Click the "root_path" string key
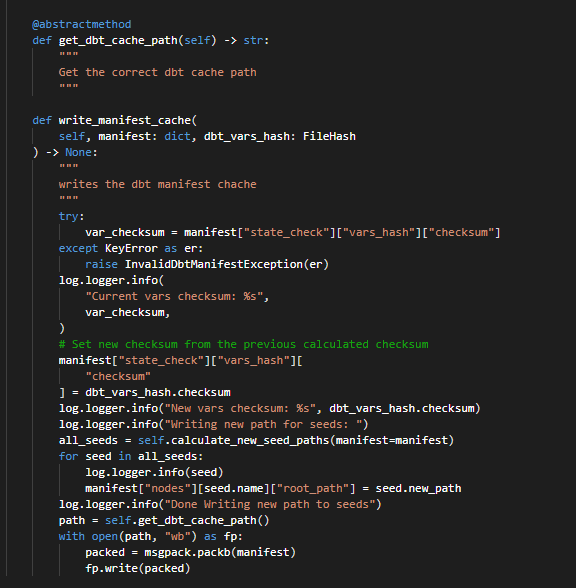 pyautogui.click(x=313, y=488)
